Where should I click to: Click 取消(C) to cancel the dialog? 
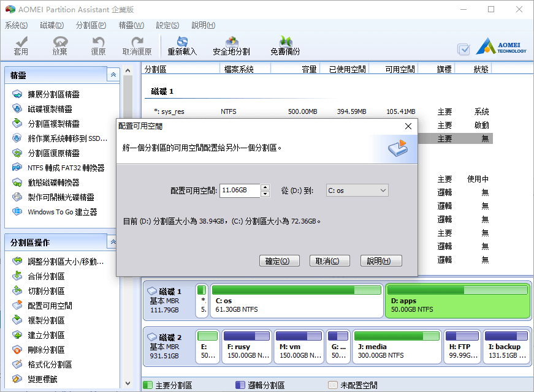point(329,261)
